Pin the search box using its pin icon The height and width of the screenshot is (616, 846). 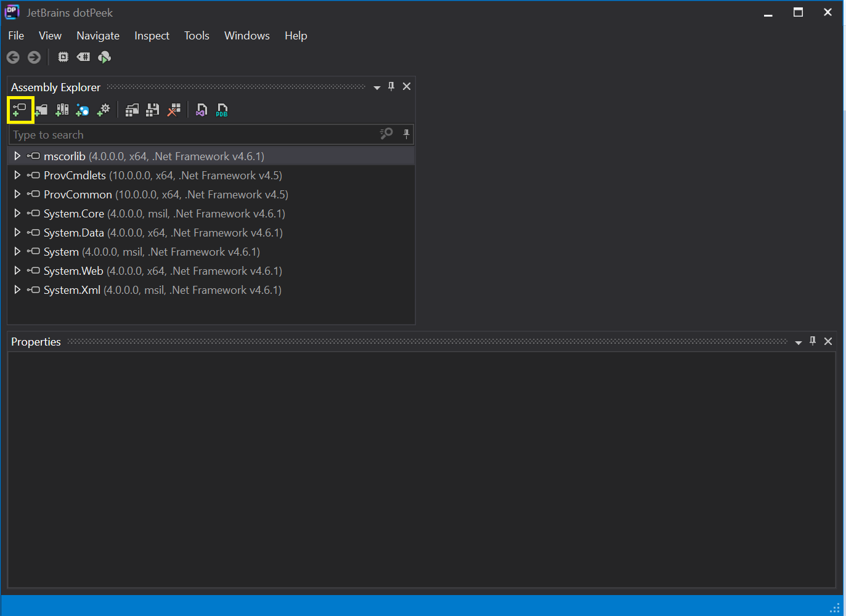coord(406,134)
